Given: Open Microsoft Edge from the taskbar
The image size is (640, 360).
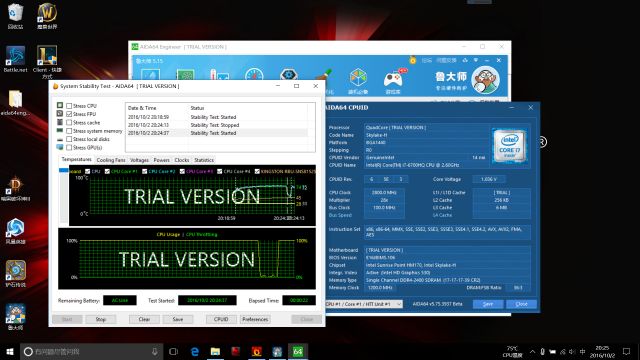Looking at the screenshot, I should pyautogui.click(x=195, y=351).
